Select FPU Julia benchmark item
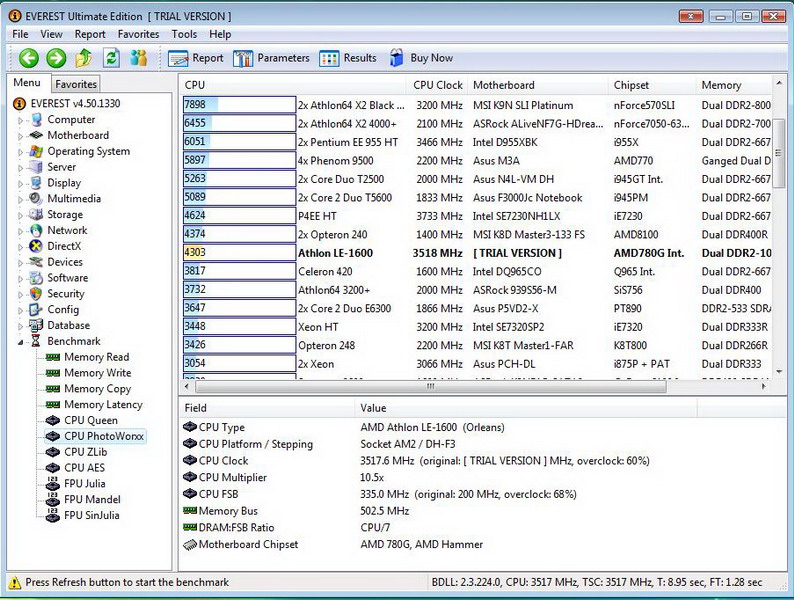Screen dimensions: 794x600 pos(85,484)
